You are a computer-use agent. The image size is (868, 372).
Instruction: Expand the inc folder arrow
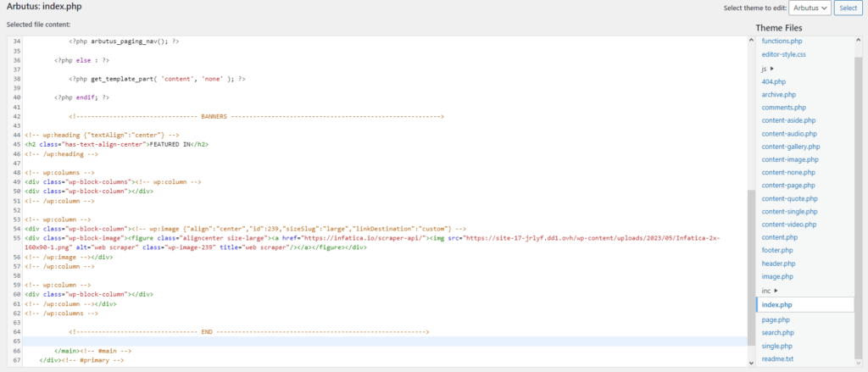(x=776, y=291)
